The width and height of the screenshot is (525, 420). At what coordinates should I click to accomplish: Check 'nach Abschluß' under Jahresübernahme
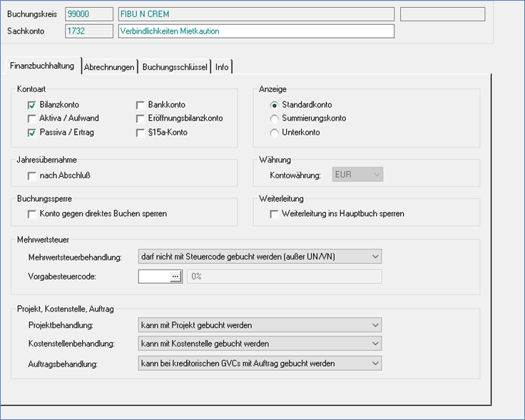click(x=31, y=175)
